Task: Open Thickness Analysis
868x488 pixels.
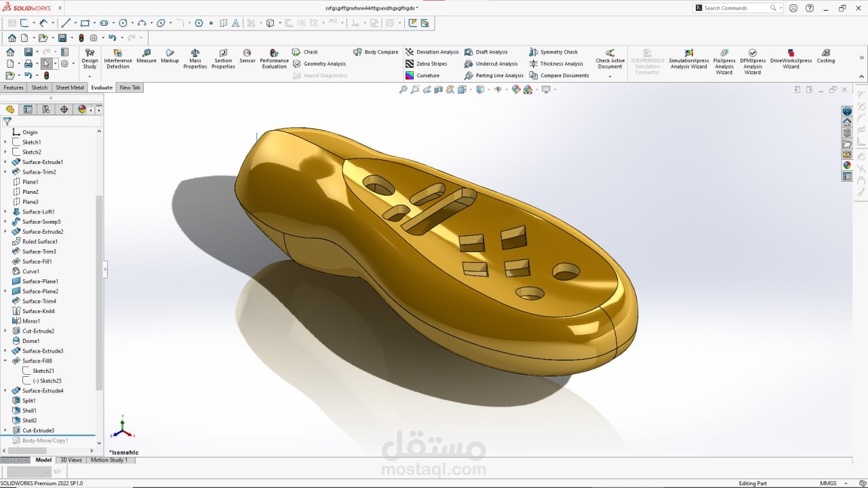Action: [556, 64]
